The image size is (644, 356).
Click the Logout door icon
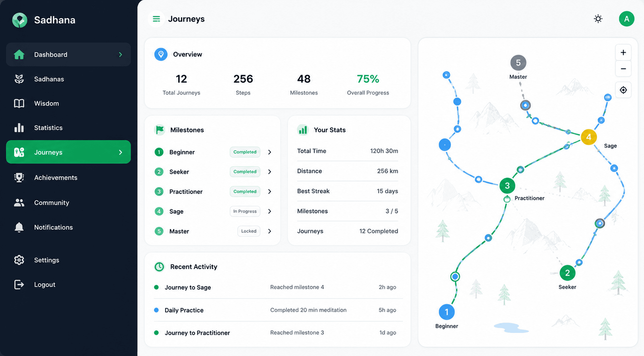[19, 285]
